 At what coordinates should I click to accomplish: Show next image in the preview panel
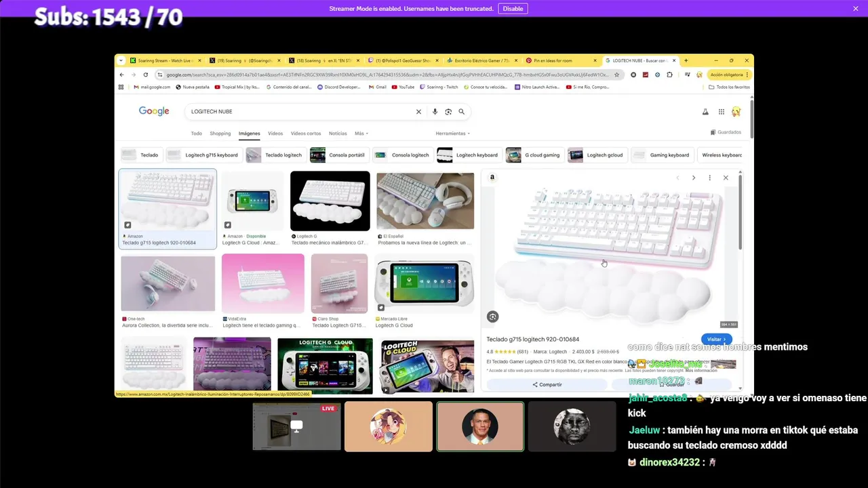[693, 178]
